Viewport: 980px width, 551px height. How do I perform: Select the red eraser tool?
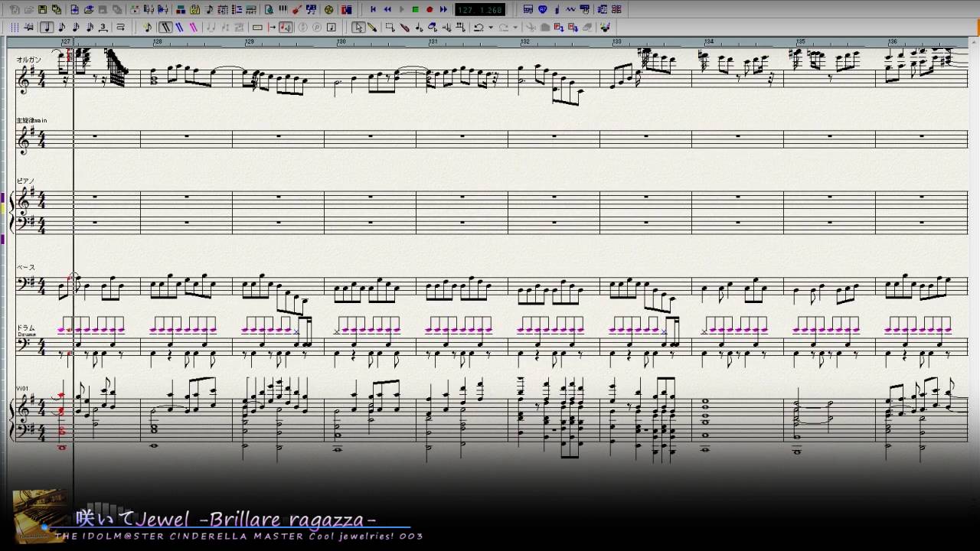404,28
